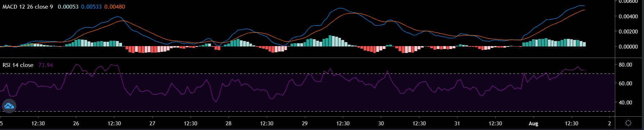The height and width of the screenshot is (130, 644).
Task: Click date label 28 on time axis
Action: (228, 123)
